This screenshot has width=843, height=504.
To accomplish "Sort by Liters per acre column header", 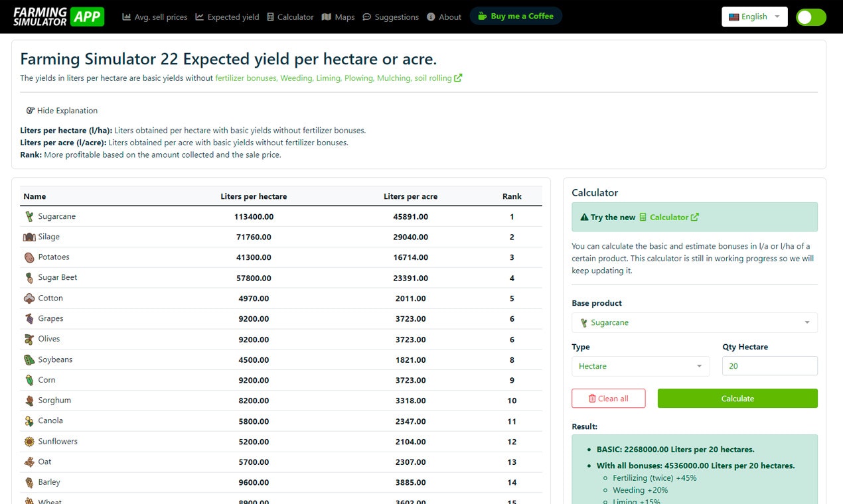I will click(x=410, y=196).
